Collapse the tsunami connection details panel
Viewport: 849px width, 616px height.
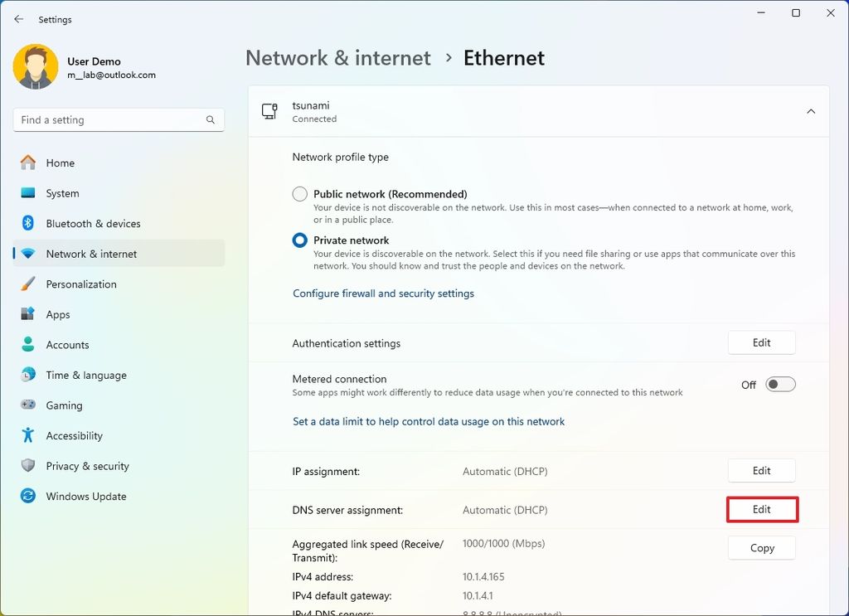810,110
